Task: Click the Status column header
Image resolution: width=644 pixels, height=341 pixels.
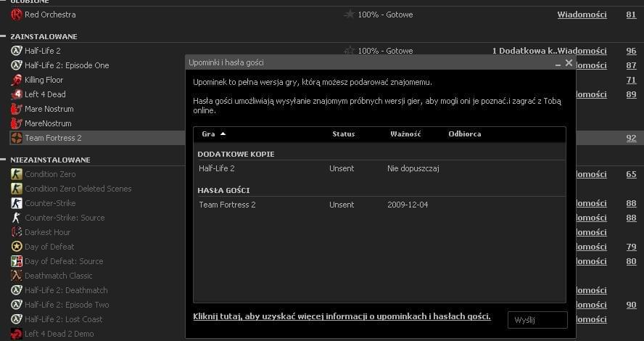Action: pos(343,134)
